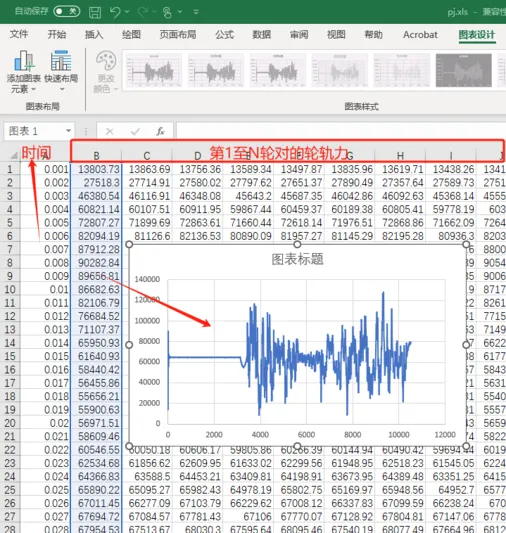The height and width of the screenshot is (533, 506).
Task: Click the Save disk icon
Action: pyautogui.click(x=95, y=12)
